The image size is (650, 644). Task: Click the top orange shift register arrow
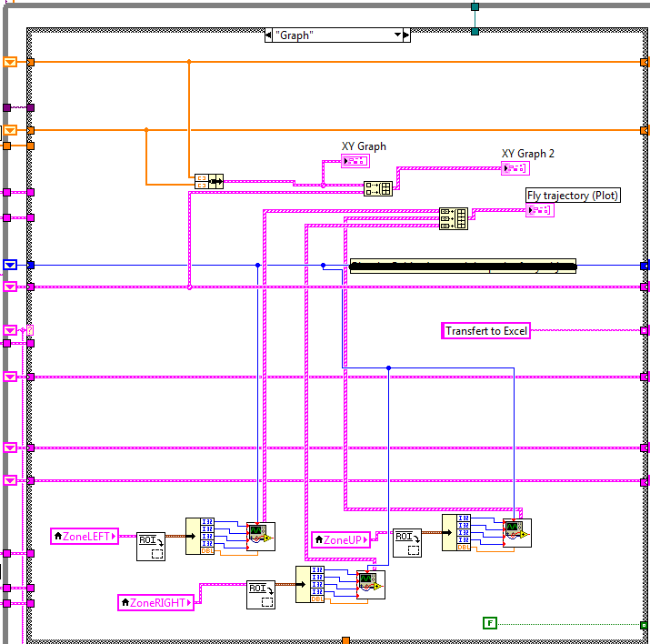click(x=10, y=62)
